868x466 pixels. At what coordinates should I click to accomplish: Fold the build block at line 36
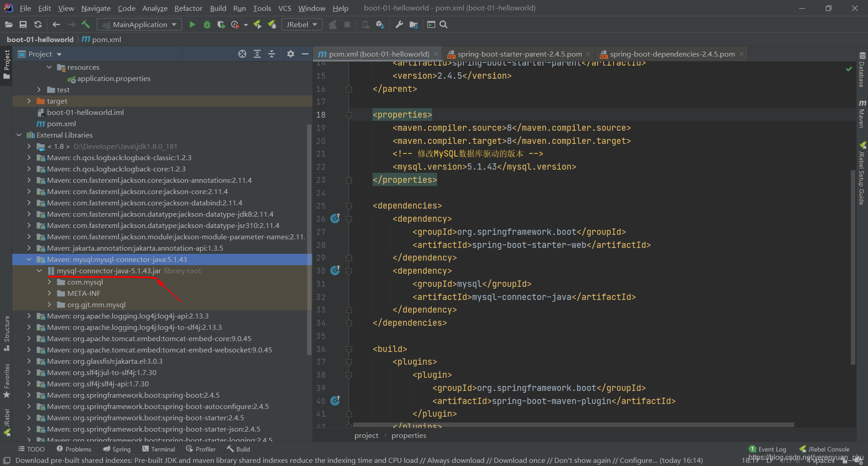click(349, 349)
